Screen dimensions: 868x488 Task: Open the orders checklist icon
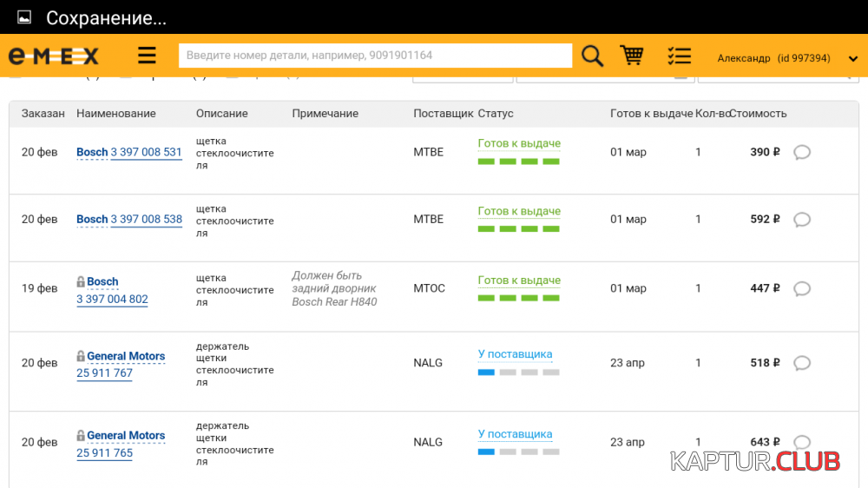coord(680,56)
